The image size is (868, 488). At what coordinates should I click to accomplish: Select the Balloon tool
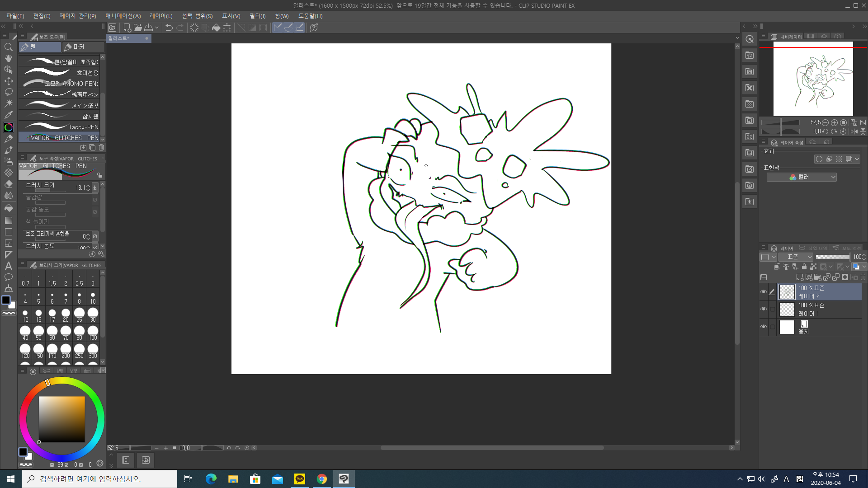click(8, 277)
